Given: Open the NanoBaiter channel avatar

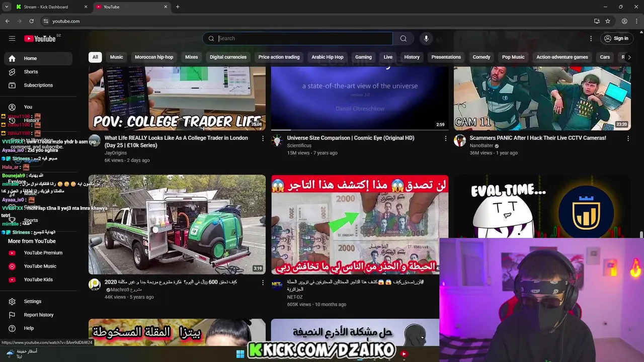Looking at the screenshot, I should coord(460,140).
